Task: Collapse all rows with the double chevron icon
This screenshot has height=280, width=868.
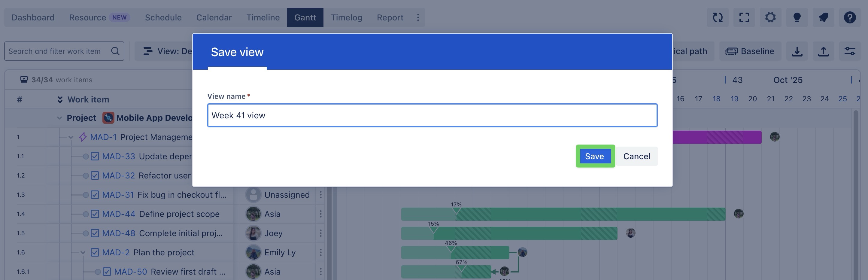Action: pyautogui.click(x=60, y=100)
